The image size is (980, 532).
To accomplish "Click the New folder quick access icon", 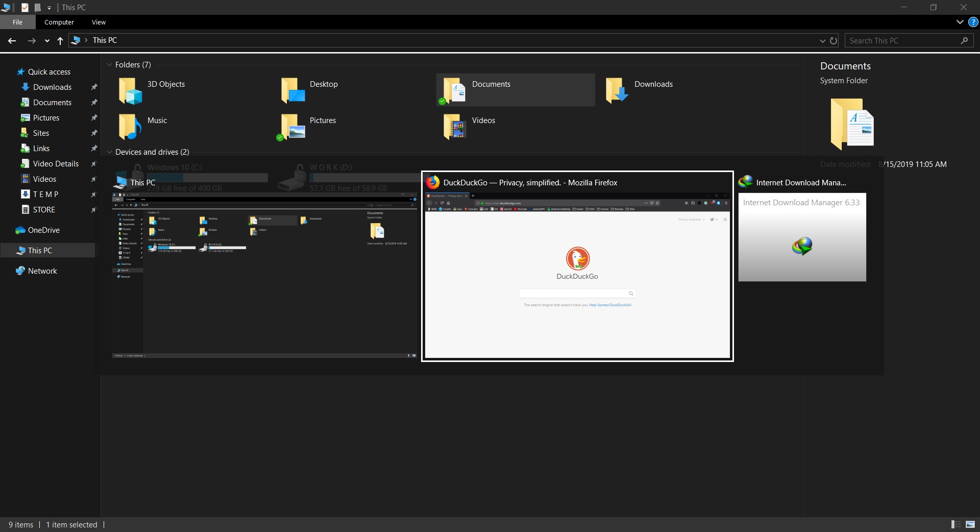I will 37,8.
